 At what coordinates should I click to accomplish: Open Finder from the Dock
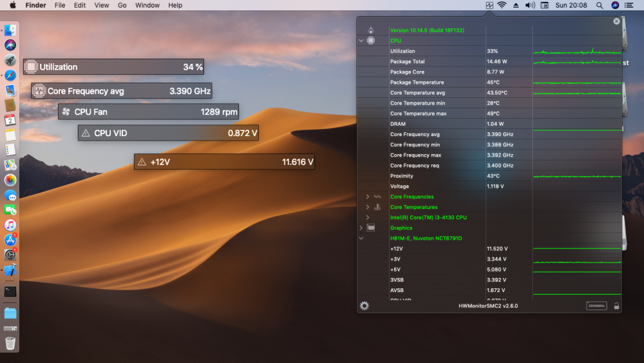tap(10, 30)
